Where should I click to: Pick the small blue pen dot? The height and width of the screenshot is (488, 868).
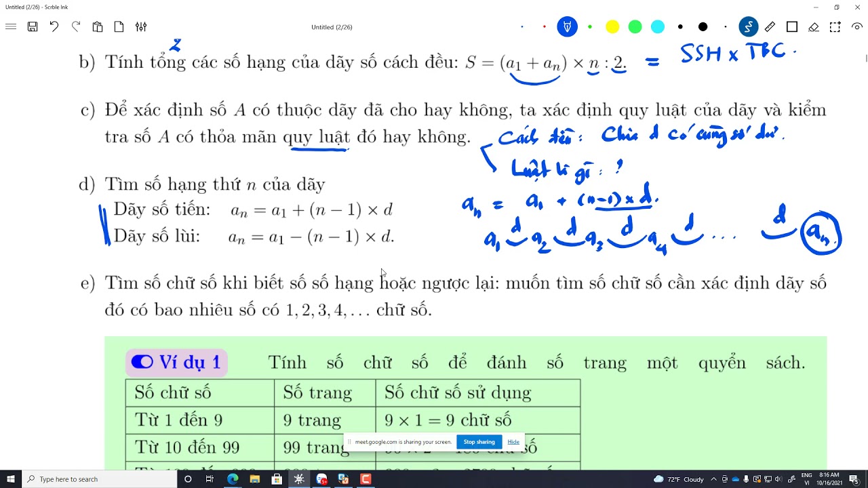pos(522,27)
